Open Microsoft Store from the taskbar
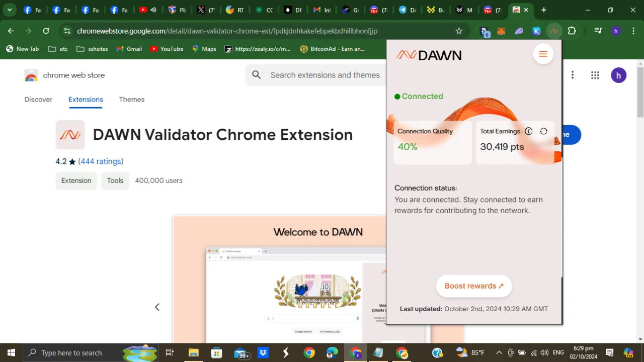 [x=216, y=353]
